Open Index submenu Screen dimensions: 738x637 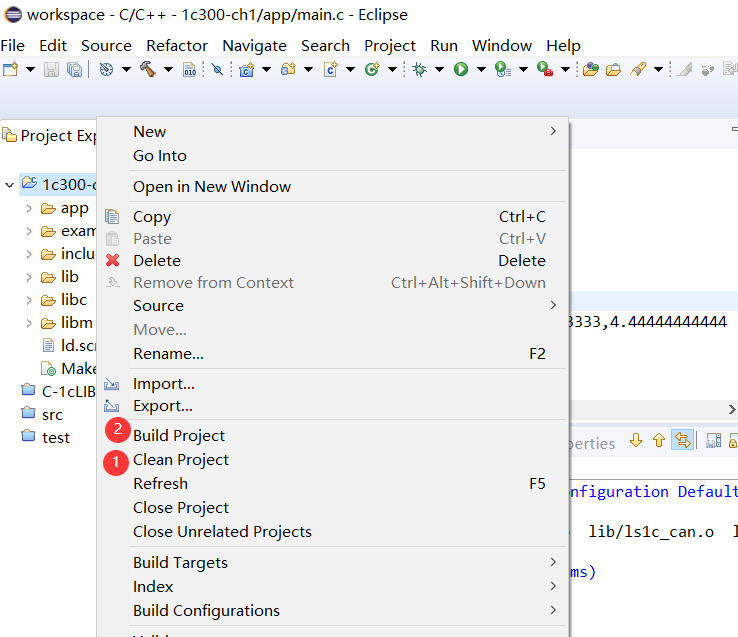tap(333, 587)
